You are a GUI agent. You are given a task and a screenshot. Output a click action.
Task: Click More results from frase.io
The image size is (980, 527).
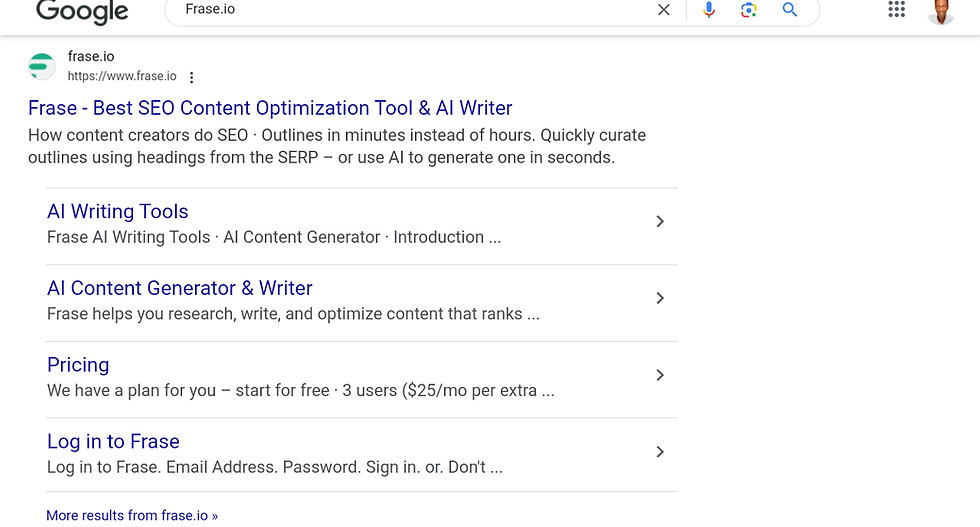point(132,516)
